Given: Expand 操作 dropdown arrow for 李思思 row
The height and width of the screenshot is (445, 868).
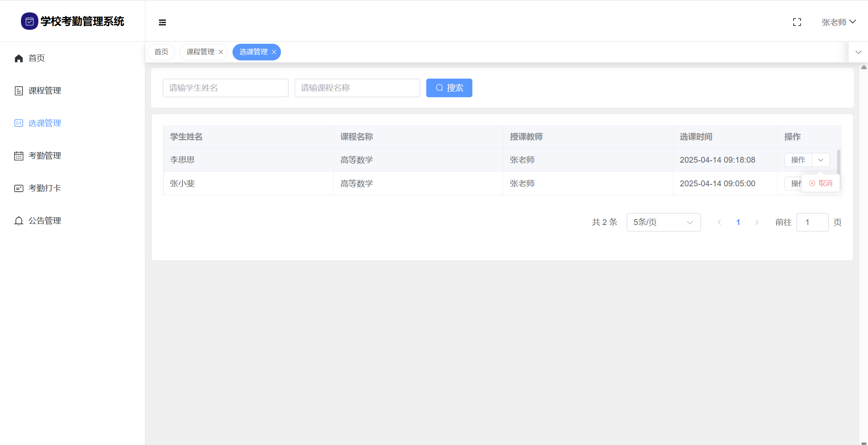Looking at the screenshot, I should (x=821, y=160).
